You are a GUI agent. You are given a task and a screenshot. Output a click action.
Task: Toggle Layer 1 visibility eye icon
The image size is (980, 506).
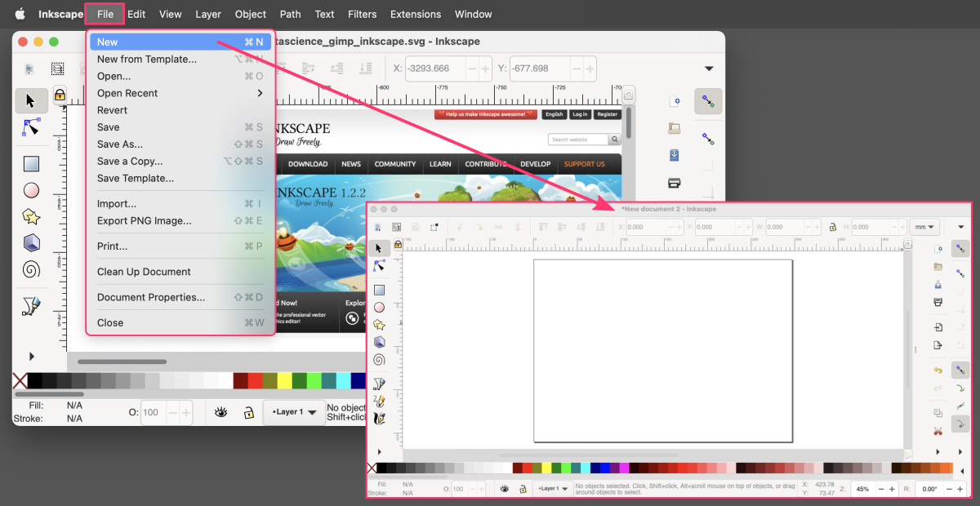(220, 413)
